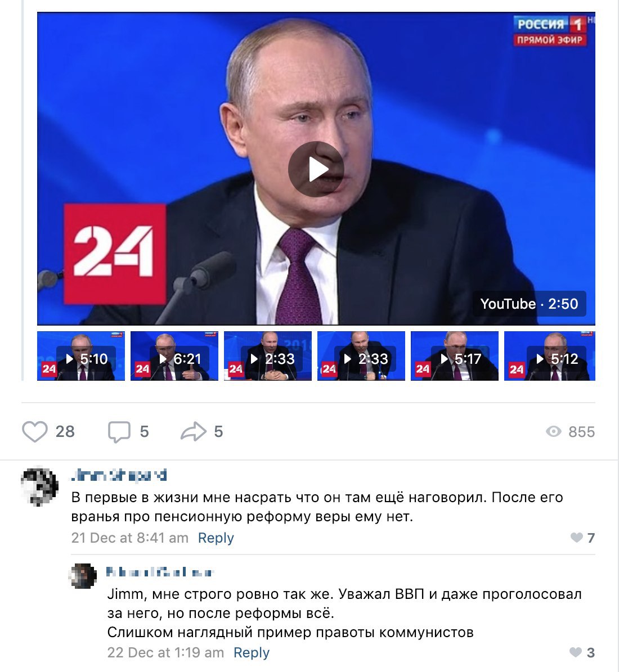
Task: Click the 21 Dec at 8:41 am timestamp
Action: [x=129, y=538]
